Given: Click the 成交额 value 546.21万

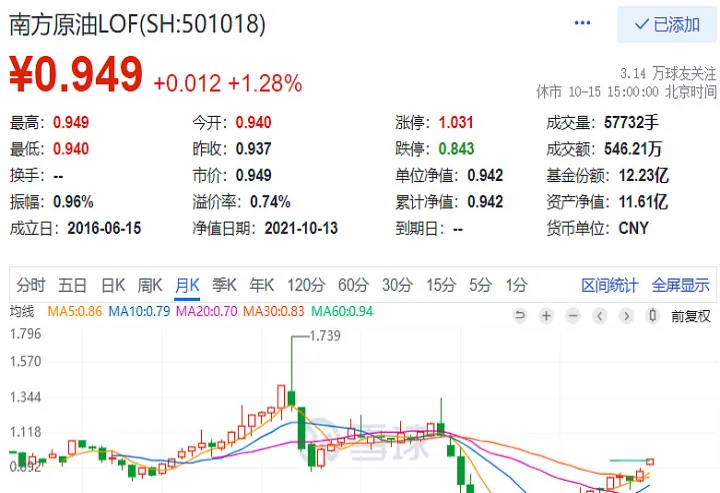Looking at the screenshot, I should tap(633, 149).
